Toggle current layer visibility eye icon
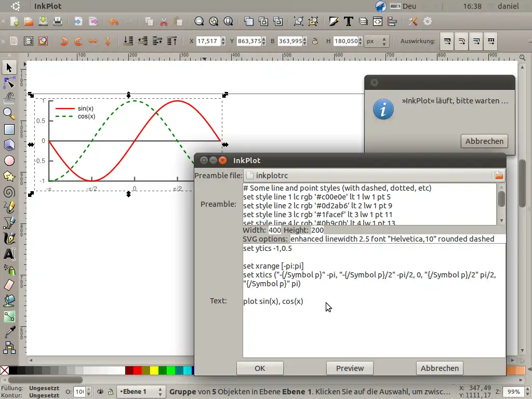532x399 pixels. pyautogui.click(x=100, y=392)
